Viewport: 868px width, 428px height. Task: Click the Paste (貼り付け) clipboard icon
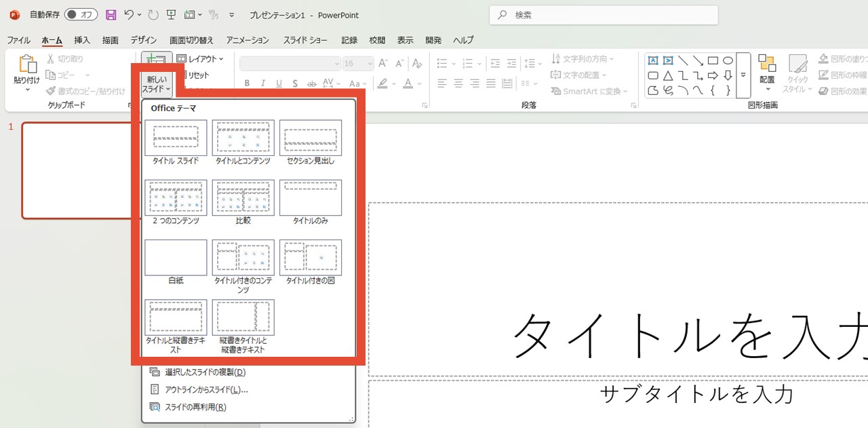point(27,65)
